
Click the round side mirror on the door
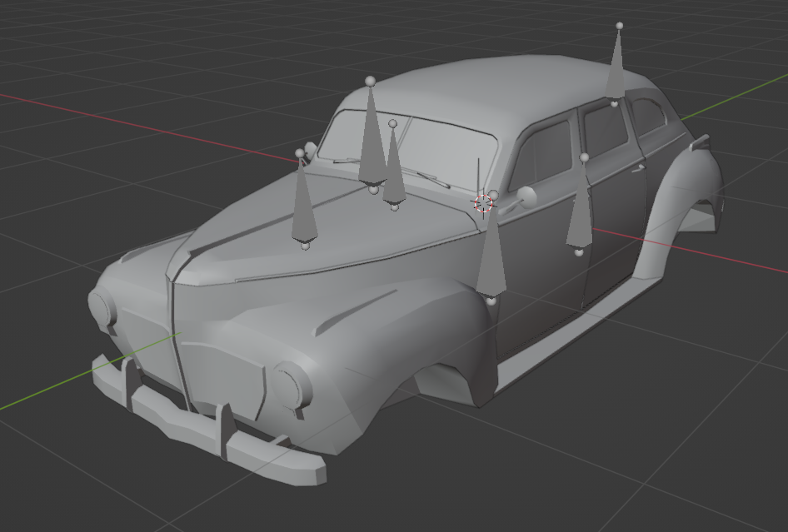click(x=526, y=197)
